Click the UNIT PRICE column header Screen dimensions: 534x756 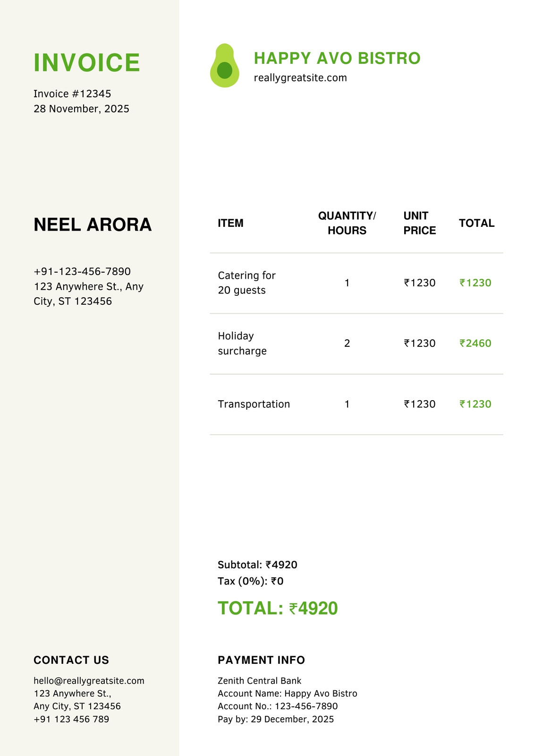coord(420,223)
